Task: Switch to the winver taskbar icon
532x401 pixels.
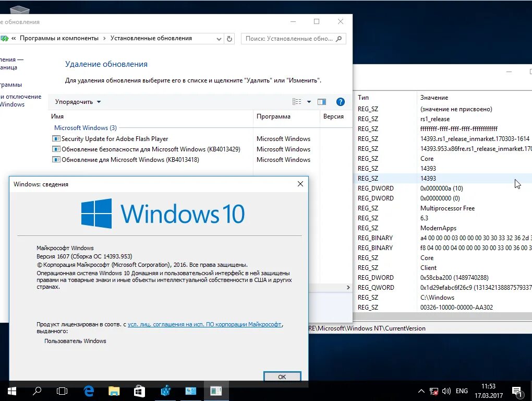Action: coord(216,391)
